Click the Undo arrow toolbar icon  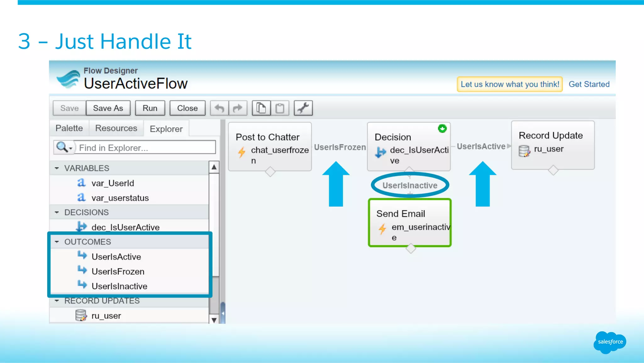[219, 108]
